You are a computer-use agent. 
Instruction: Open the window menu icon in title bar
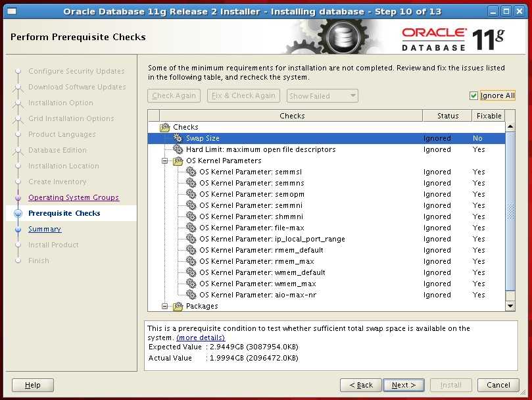click(x=12, y=12)
